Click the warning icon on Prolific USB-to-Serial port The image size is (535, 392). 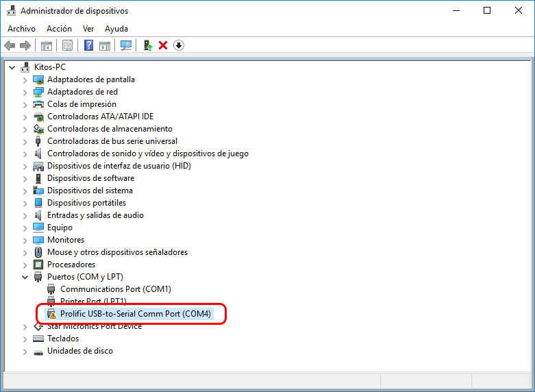pos(51,314)
